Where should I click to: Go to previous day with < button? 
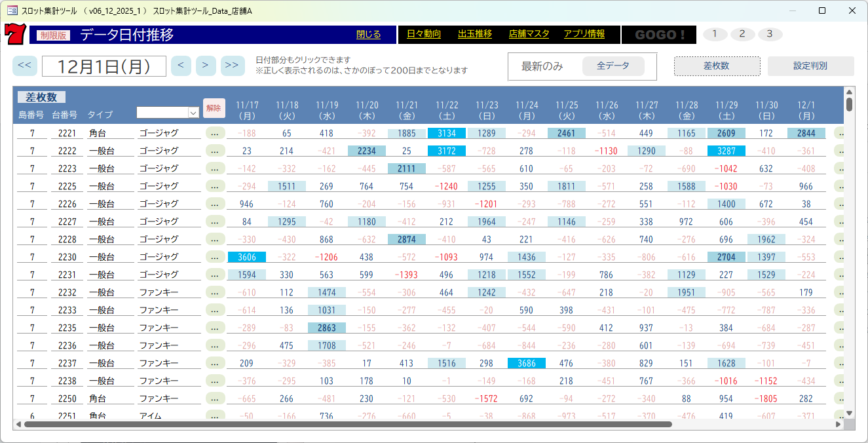181,66
